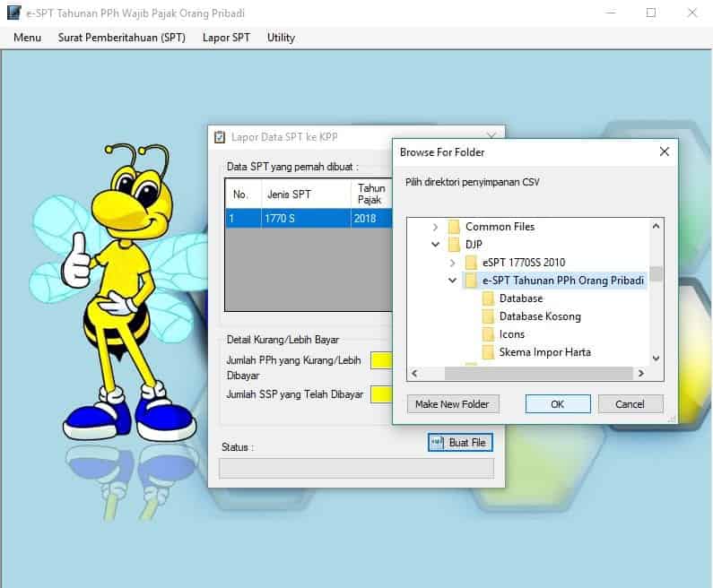Click the OK button in Browse For Folder
Viewport: 713px width, 588px height.
click(x=558, y=404)
